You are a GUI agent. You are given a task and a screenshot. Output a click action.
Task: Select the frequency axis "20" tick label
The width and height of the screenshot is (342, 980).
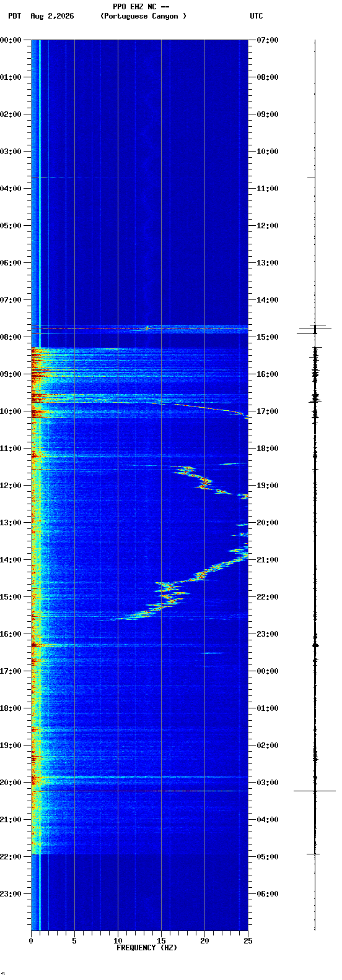click(204, 941)
